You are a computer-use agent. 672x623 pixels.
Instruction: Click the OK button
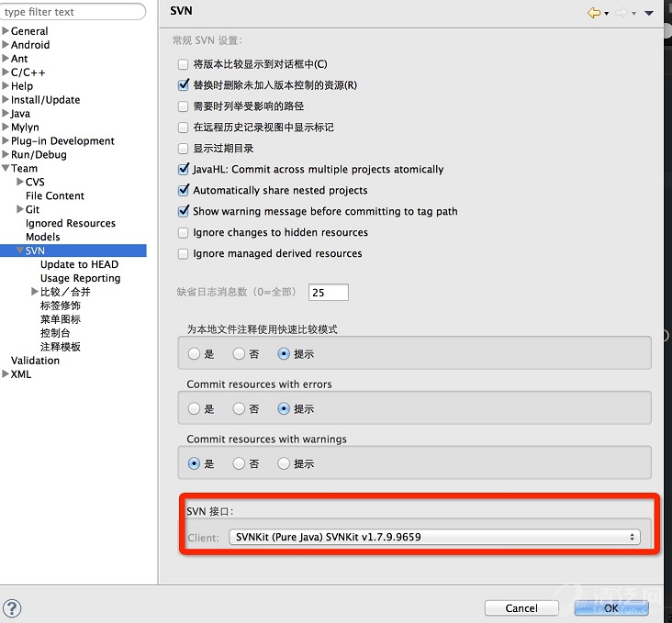click(x=610, y=607)
